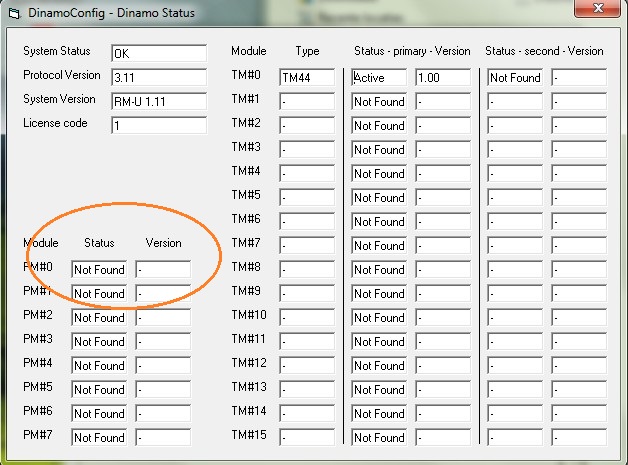Close the Dinamo Status window
Image resolution: width=628 pixels, height=465 pixels.
(x=598, y=11)
